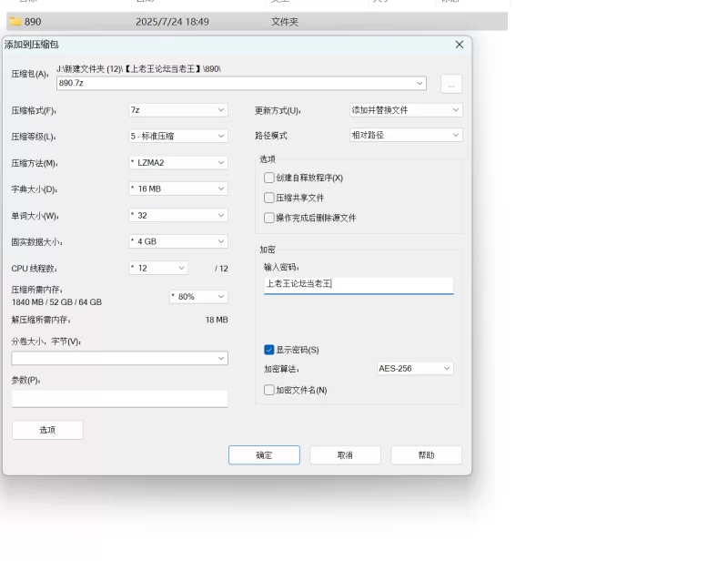The image size is (728, 561).
Task: Click the 18 MB decompression memory value
Action: click(217, 320)
